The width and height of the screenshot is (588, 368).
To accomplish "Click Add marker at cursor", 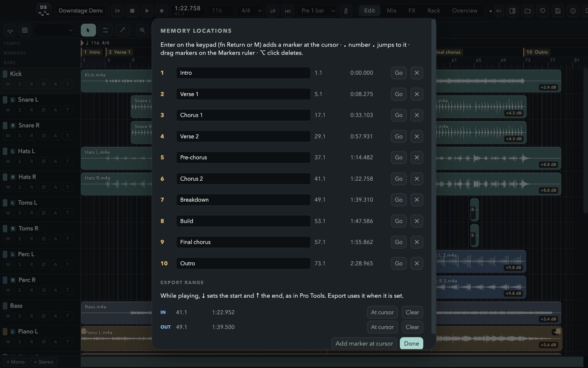I will [364, 343].
